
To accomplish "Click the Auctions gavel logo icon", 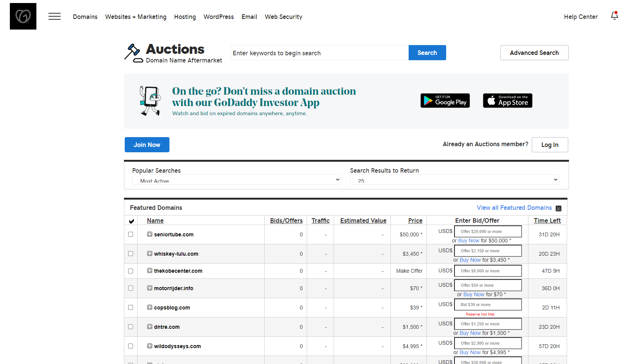I will 133,53.
